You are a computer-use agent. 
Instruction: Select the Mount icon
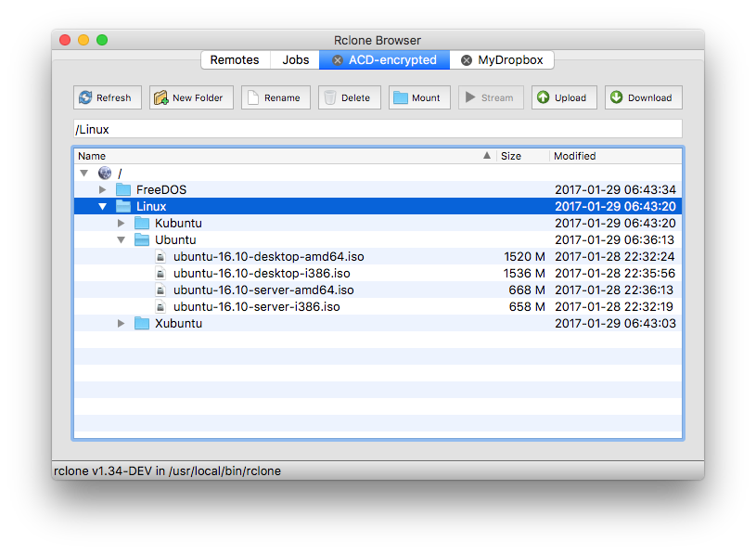[400, 97]
